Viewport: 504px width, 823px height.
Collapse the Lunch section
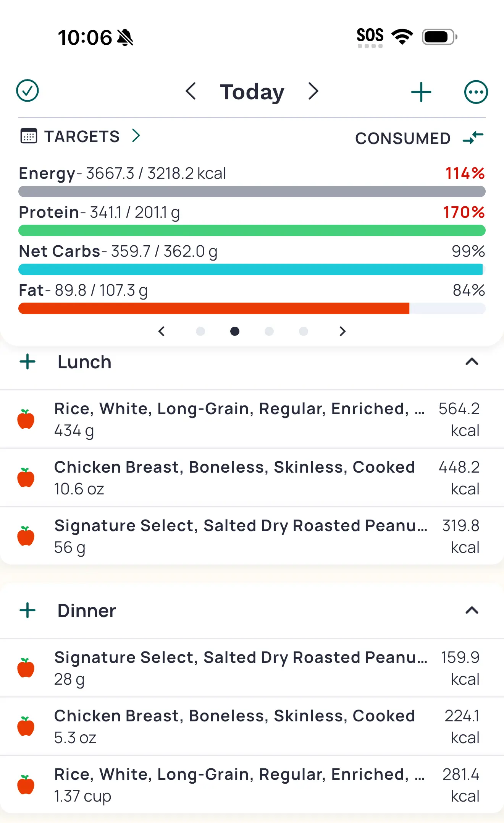tap(472, 362)
